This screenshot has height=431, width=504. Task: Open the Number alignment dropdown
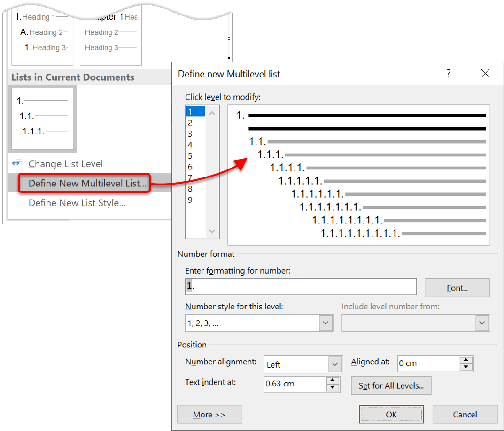tap(335, 364)
